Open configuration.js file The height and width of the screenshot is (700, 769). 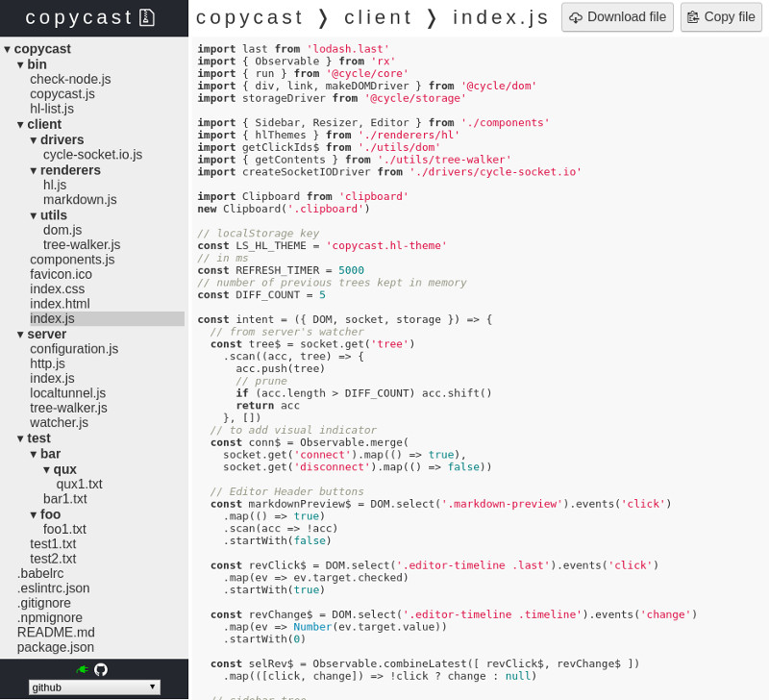click(74, 349)
